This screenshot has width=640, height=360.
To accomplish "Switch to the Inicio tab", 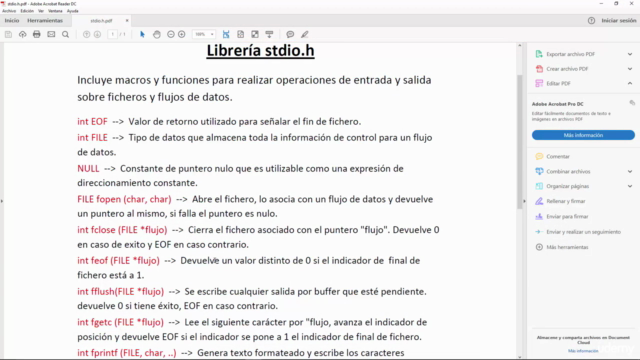I will pos(12,20).
